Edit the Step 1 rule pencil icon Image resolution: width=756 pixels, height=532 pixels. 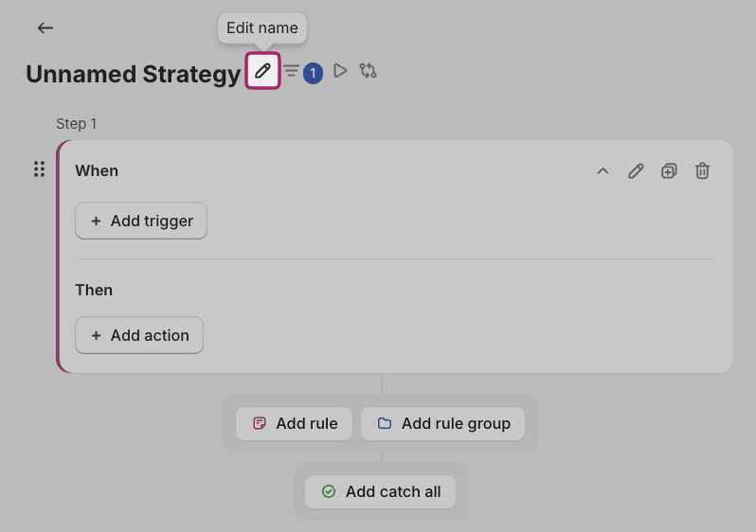636,170
